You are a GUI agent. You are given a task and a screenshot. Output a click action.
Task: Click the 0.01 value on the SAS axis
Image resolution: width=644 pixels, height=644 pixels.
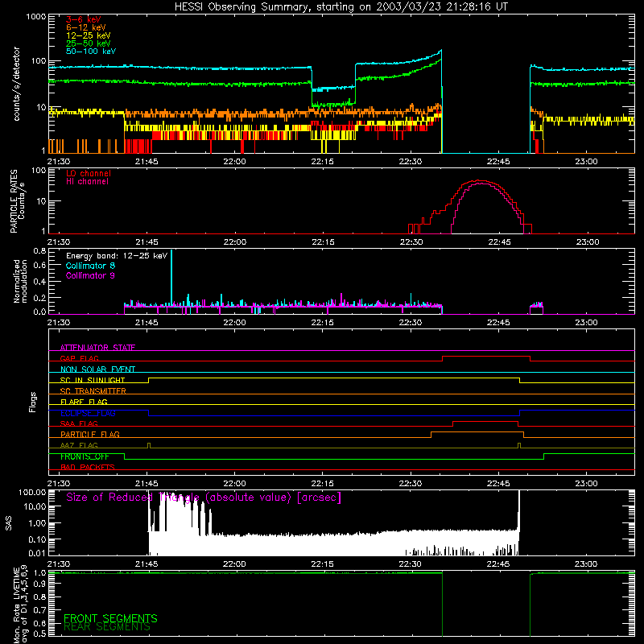click(37, 553)
